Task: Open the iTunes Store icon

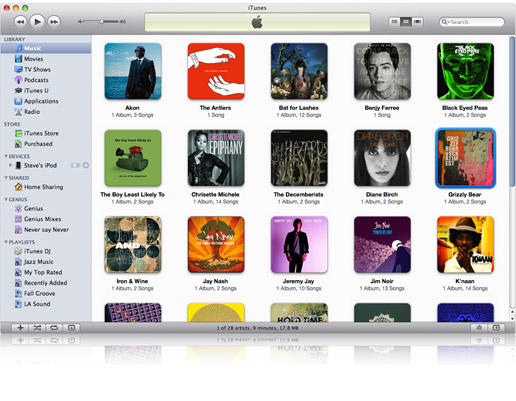Action: point(19,133)
